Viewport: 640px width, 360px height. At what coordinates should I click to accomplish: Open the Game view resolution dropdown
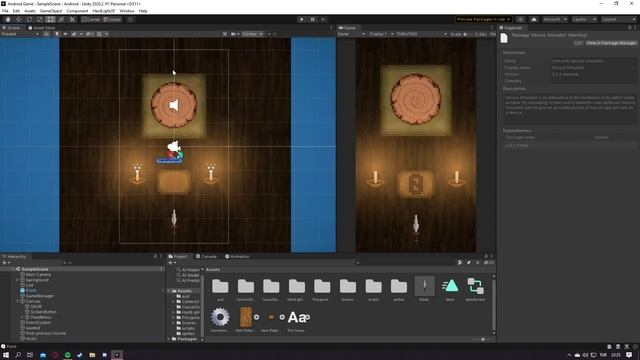click(x=421, y=34)
